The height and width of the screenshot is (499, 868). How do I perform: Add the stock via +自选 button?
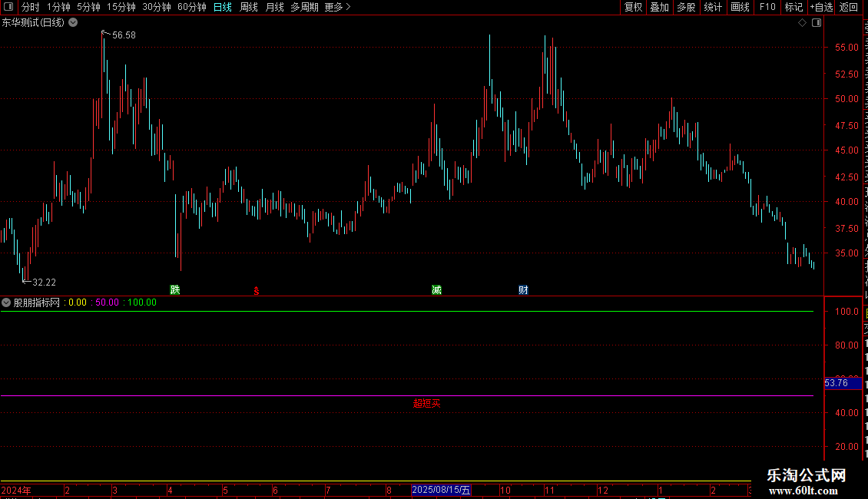tap(821, 7)
